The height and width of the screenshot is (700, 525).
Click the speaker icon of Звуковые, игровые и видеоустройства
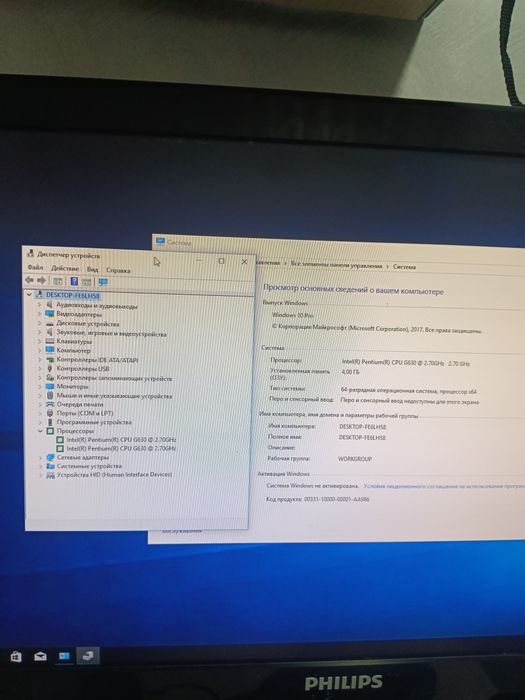click(49, 332)
